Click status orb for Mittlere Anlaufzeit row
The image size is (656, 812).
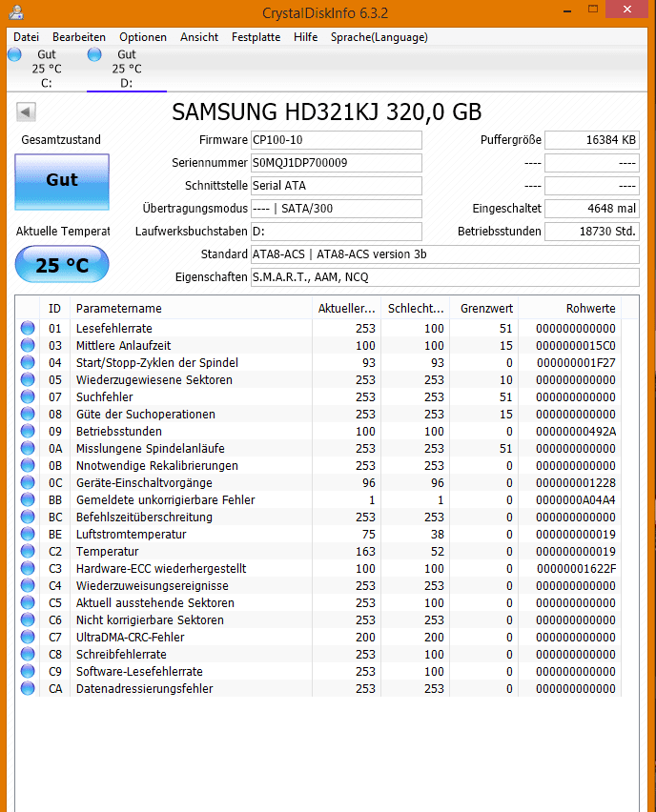pos(28,345)
